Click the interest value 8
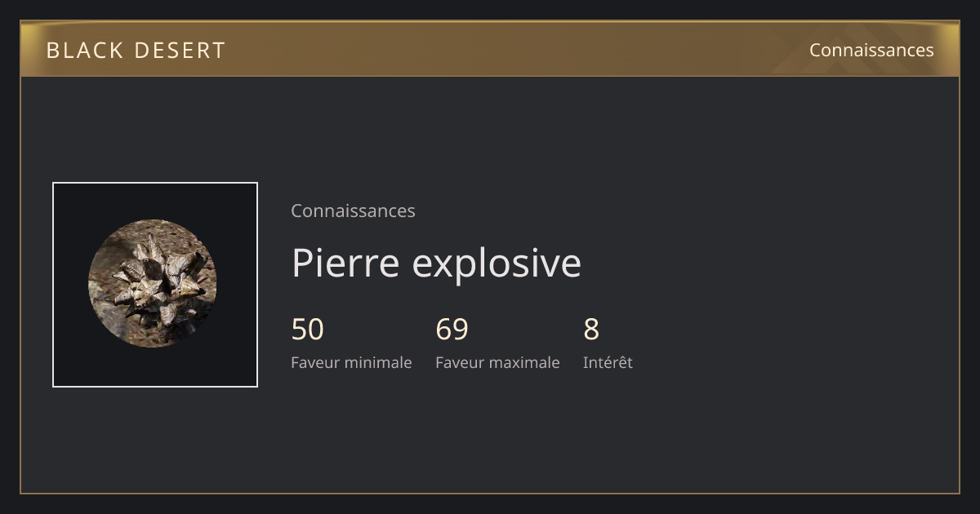The height and width of the screenshot is (514, 980). pos(591,330)
